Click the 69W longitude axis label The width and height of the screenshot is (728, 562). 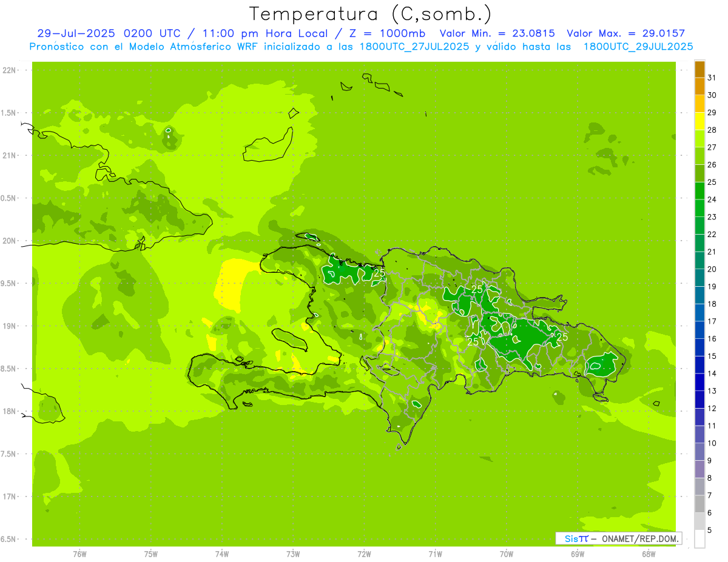577,554
